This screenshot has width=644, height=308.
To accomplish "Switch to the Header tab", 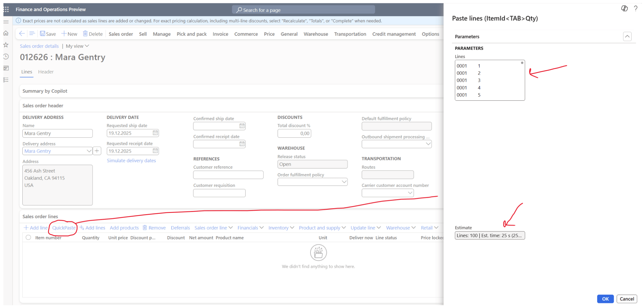I will pyautogui.click(x=46, y=72).
